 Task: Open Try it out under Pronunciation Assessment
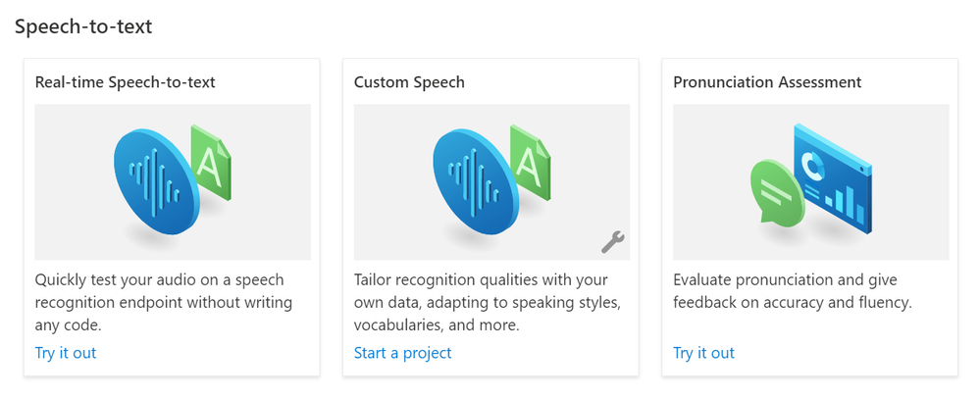[x=703, y=353]
